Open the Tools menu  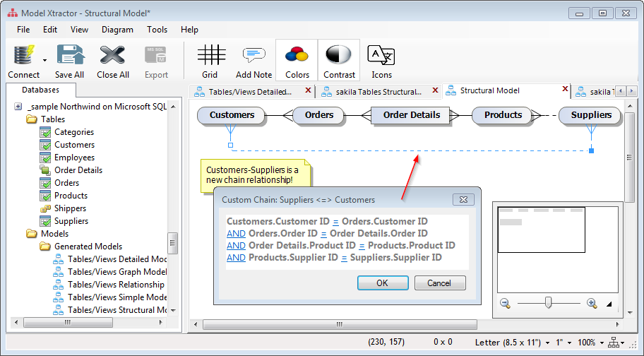[157, 30]
